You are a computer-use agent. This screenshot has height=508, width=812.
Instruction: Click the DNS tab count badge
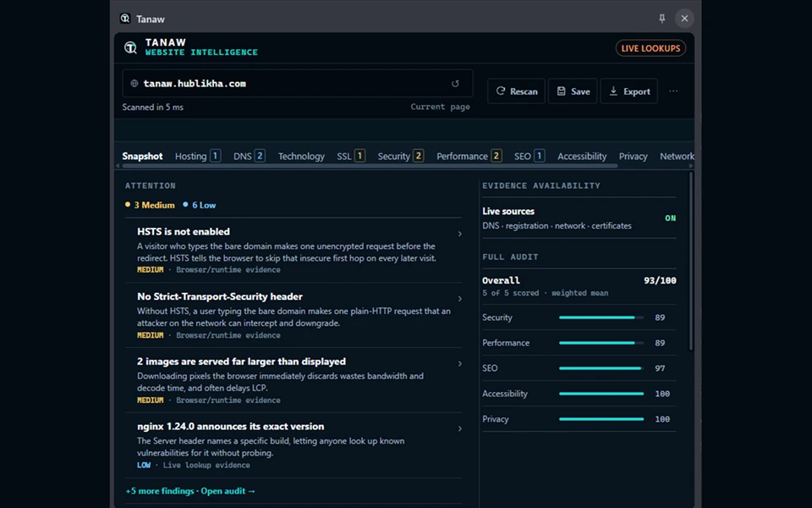(x=260, y=156)
